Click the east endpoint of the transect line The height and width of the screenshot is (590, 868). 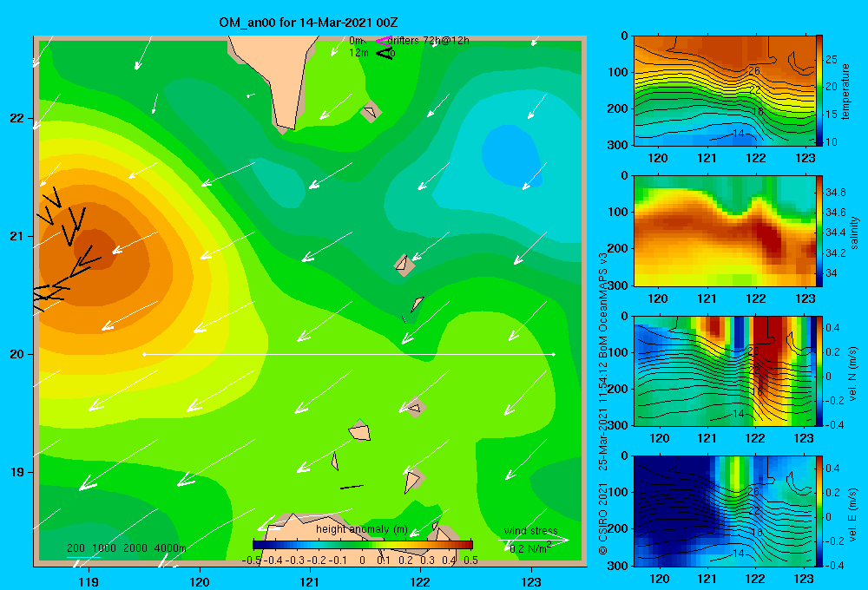click(x=554, y=354)
